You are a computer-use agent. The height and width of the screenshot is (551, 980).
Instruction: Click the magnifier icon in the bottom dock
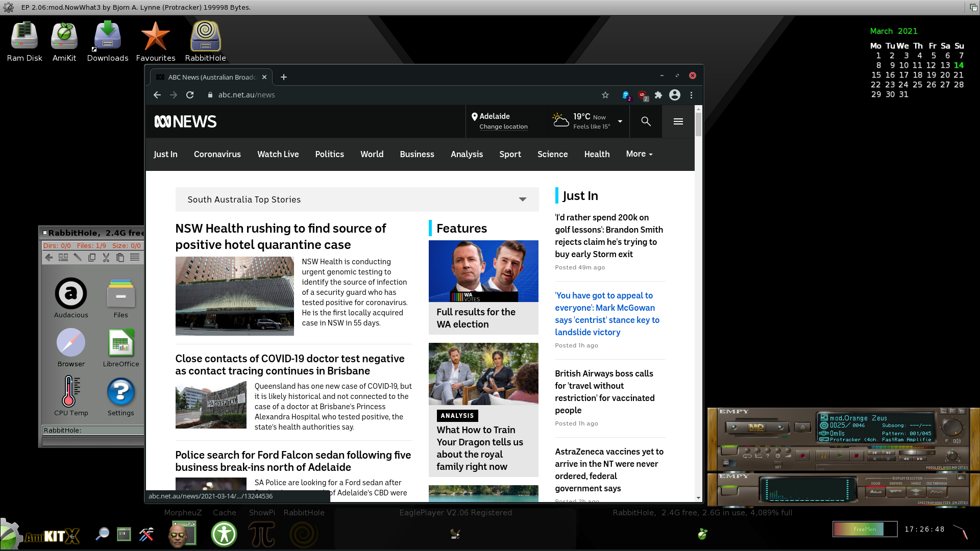pos(102,534)
